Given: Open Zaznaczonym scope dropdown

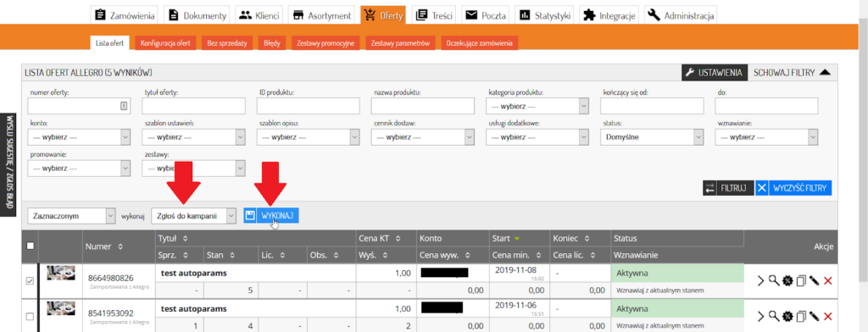Looking at the screenshot, I should tap(72, 216).
